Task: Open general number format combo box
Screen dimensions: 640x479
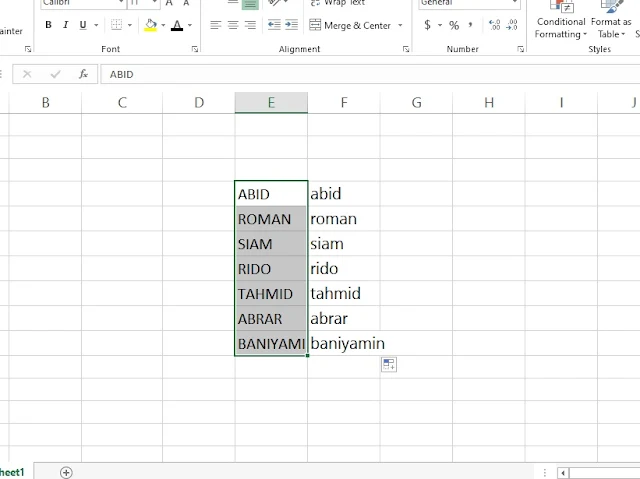Action: click(x=469, y=3)
